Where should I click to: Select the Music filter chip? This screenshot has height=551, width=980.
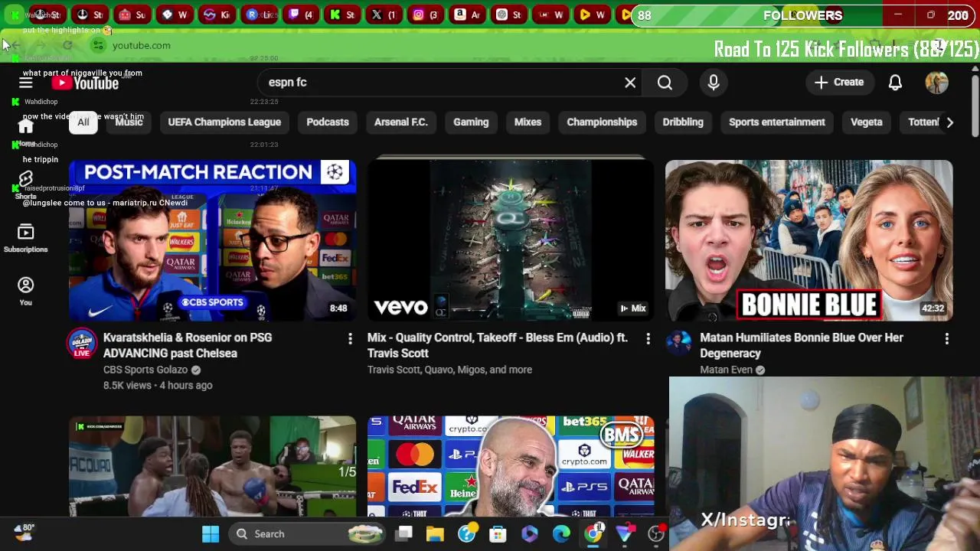point(129,122)
